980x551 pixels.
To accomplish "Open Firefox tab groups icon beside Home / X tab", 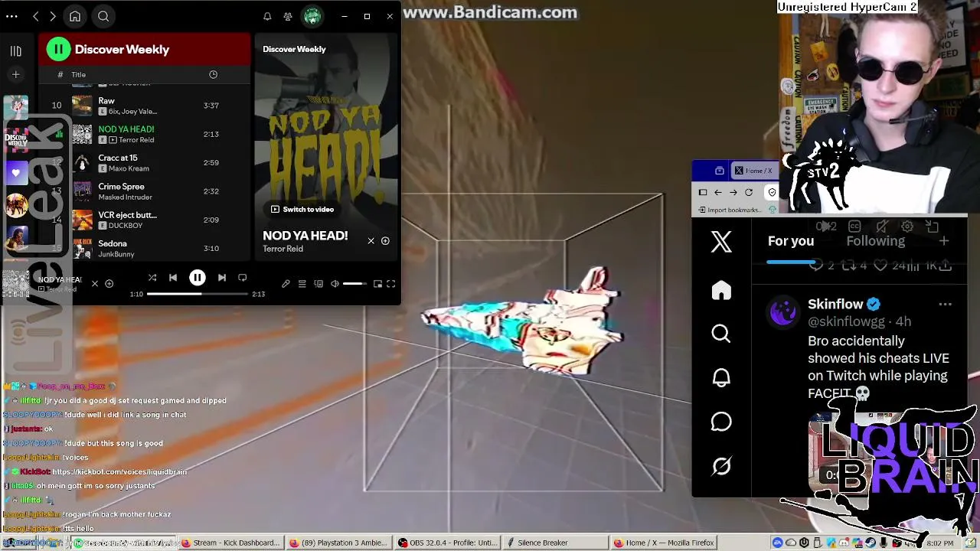I will [x=719, y=171].
